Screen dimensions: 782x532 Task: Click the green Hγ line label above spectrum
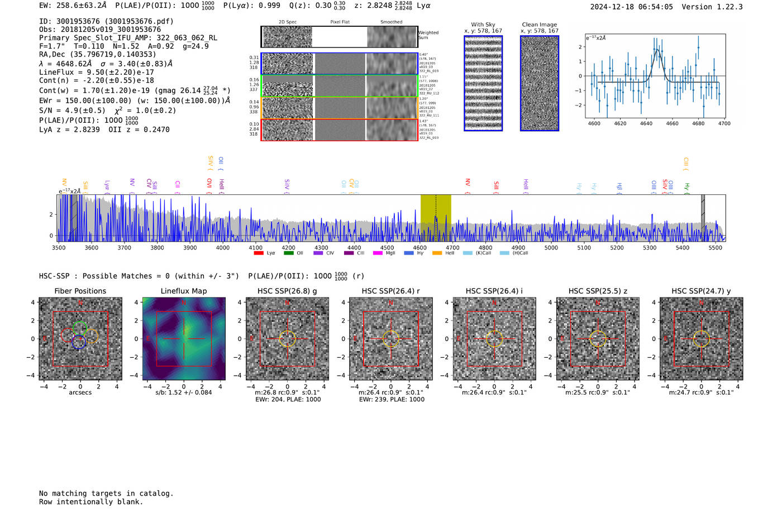point(687,188)
